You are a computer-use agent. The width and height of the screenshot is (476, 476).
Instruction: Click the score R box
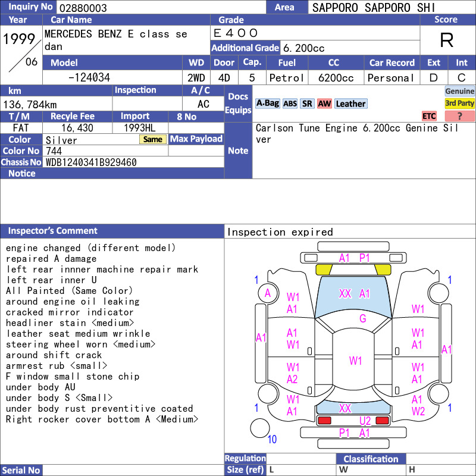coord(446,40)
